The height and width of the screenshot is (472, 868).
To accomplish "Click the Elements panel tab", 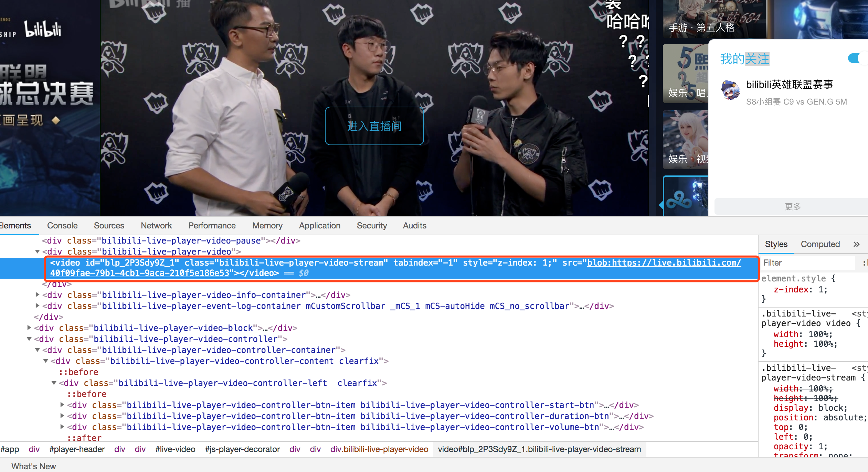I will click(16, 226).
